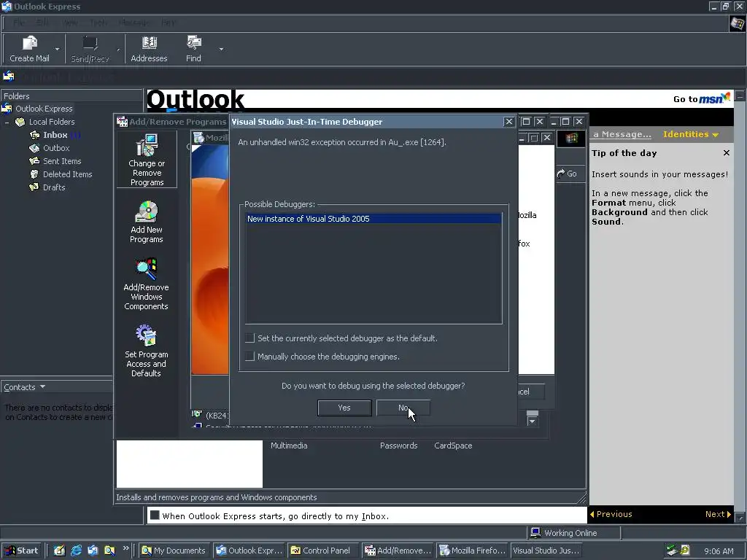Click the Create Mail toolbar icon
The width and height of the screenshot is (747, 560).
pyautogui.click(x=29, y=43)
